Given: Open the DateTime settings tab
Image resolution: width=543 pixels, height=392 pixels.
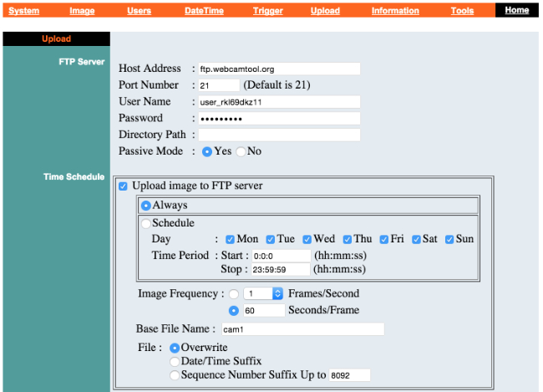Looking at the screenshot, I should pyautogui.click(x=204, y=11).
